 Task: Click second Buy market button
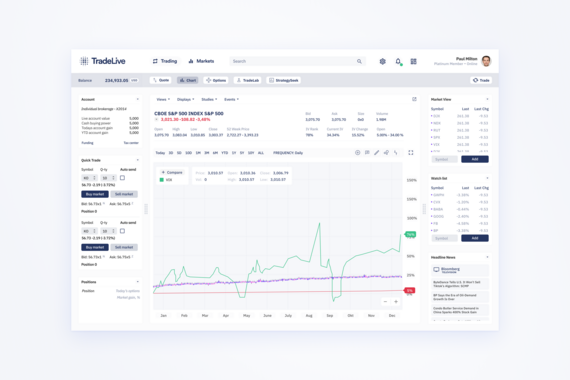coord(95,247)
